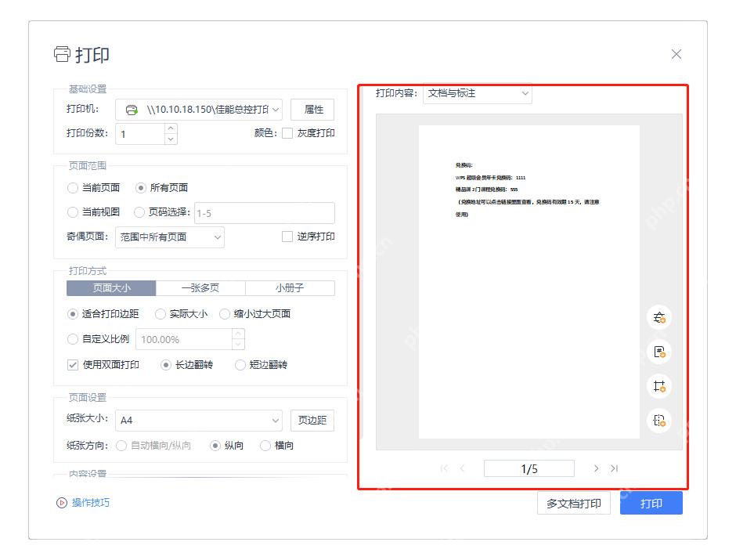
Task: Switch to the 页面大小 tab
Action: click(x=111, y=288)
